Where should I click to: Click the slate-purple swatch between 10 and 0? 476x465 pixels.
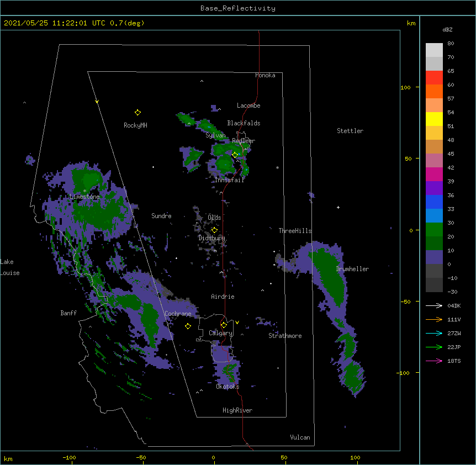click(x=434, y=257)
